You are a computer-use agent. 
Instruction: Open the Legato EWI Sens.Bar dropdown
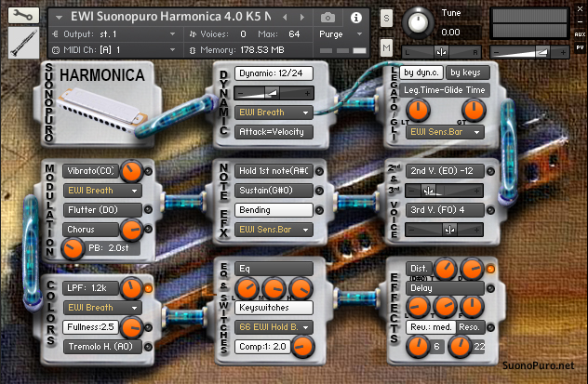coord(445,132)
